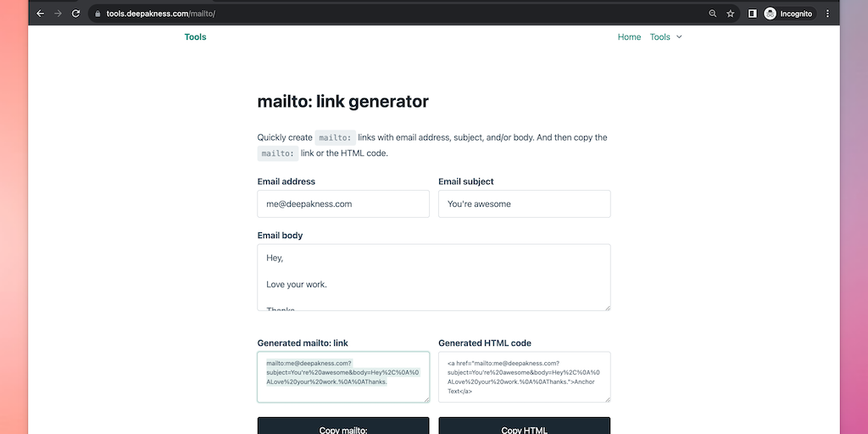Screen dimensions: 868x434
Task: Click the Generated HTML code text box
Action: pos(524,377)
